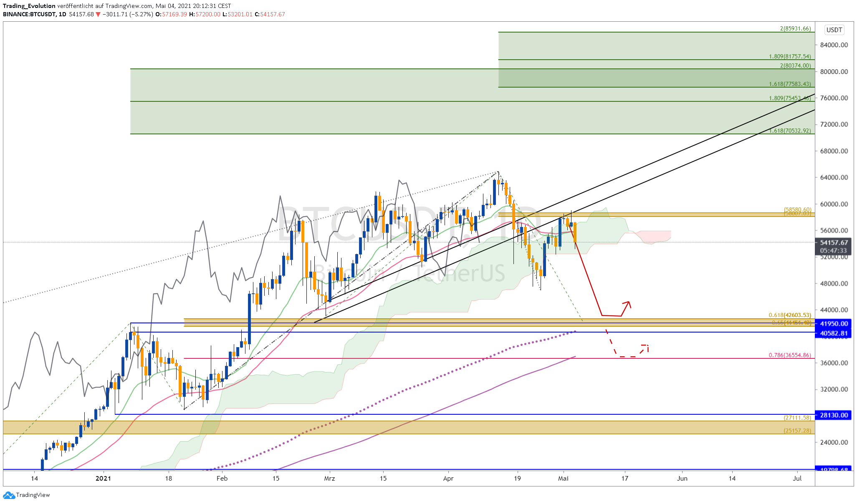Click the red dashed projection arrow head

(645, 348)
